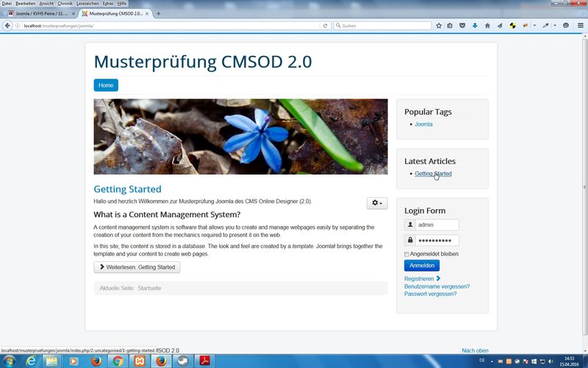Open the Windows Start button
Image resolution: width=588 pixels, height=368 pixels.
9,361
